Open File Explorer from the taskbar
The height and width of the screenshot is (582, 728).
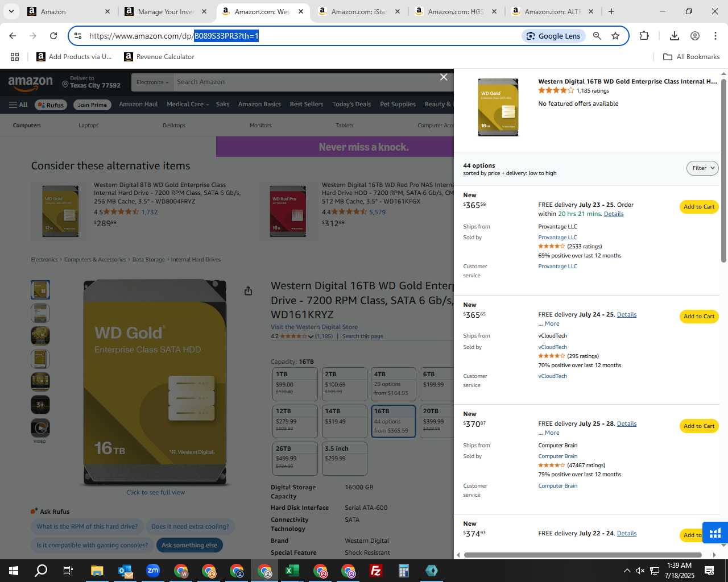pyautogui.click(x=97, y=571)
